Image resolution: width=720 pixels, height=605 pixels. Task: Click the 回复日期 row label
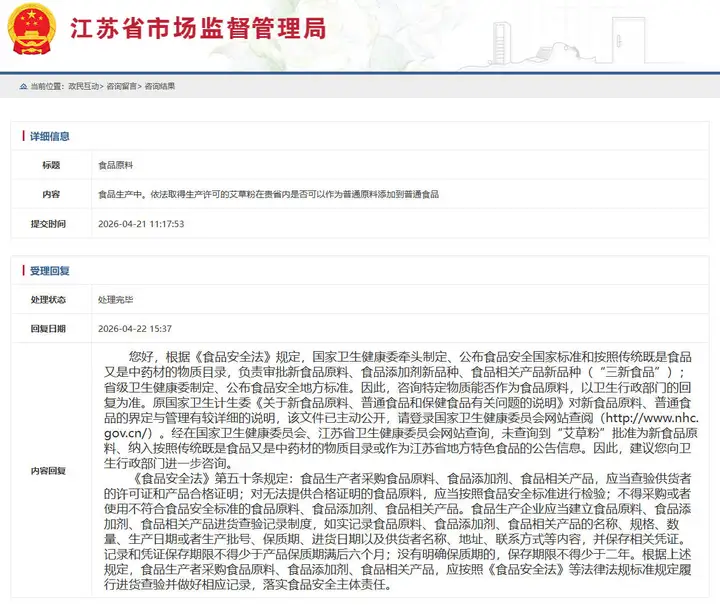[x=48, y=329]
